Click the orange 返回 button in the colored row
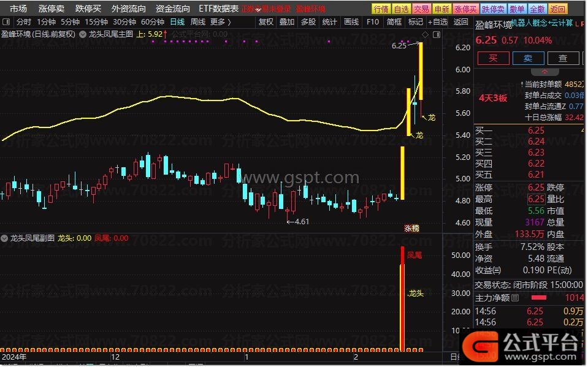Viewport: 588px width, 367px height. 557,9
